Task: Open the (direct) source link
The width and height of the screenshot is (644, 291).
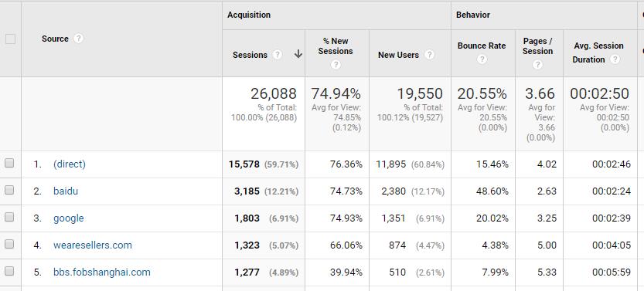Action: pos(70,164)
